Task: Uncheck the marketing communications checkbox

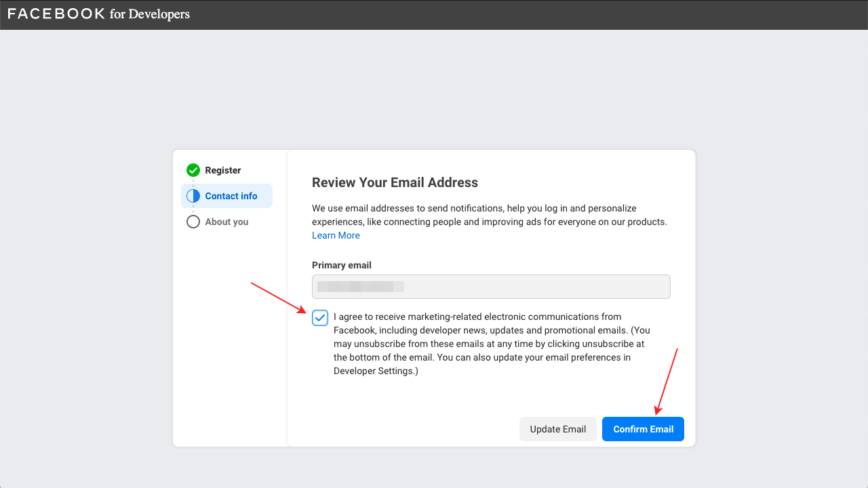Action: [320, 318]
